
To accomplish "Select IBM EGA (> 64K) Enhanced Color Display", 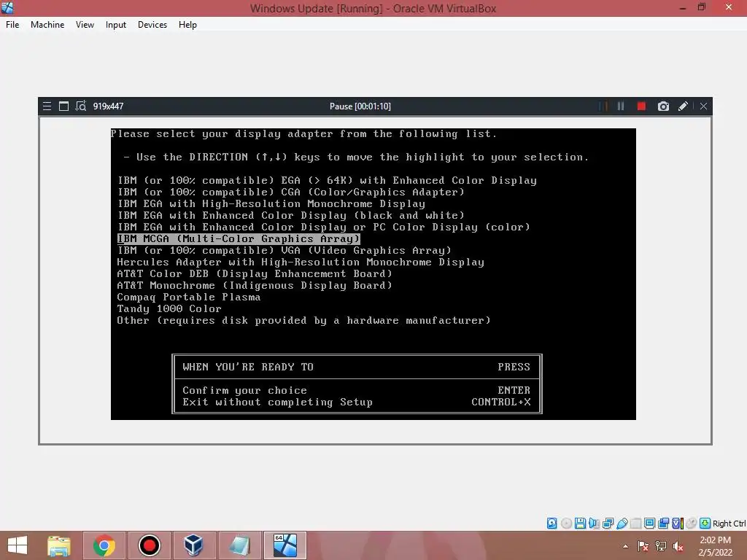I will click(x=327, y=181).
